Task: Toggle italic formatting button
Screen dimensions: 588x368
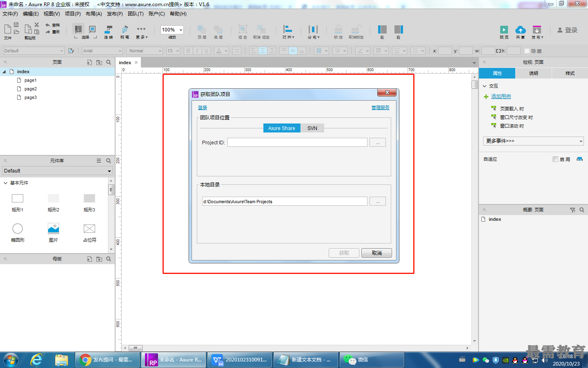Action: click(x=197, y=51)
